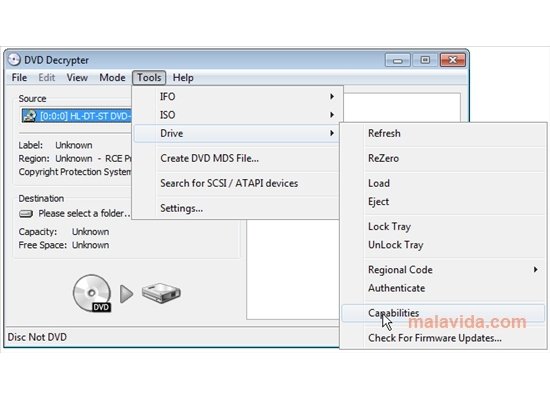Select ReZero in Drive submenu
550x400 pixels.
coord(443,158)
